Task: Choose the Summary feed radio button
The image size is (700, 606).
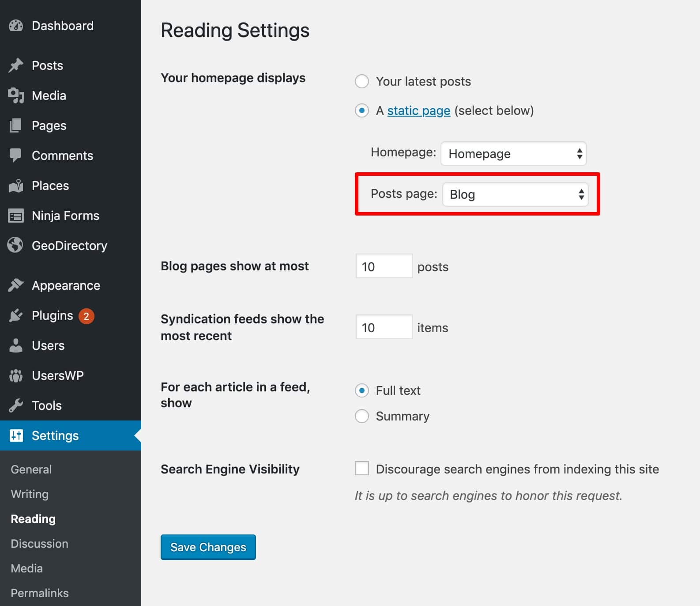Action: (x=362, y=416)
